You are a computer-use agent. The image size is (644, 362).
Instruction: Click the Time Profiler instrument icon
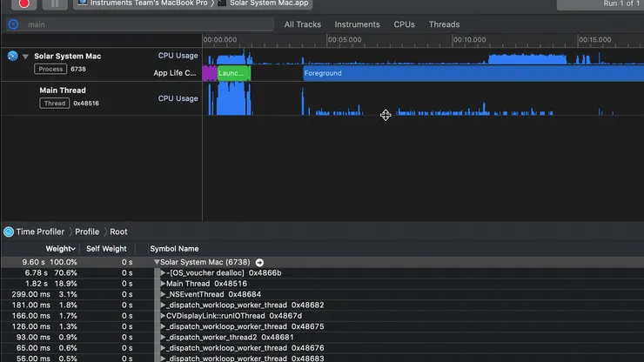(x=9, y=232)
